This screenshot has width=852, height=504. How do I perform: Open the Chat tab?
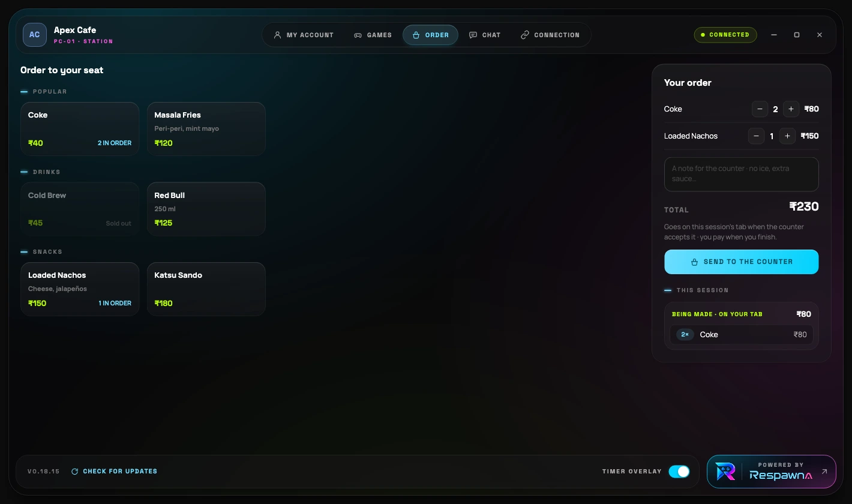[485, 35]
